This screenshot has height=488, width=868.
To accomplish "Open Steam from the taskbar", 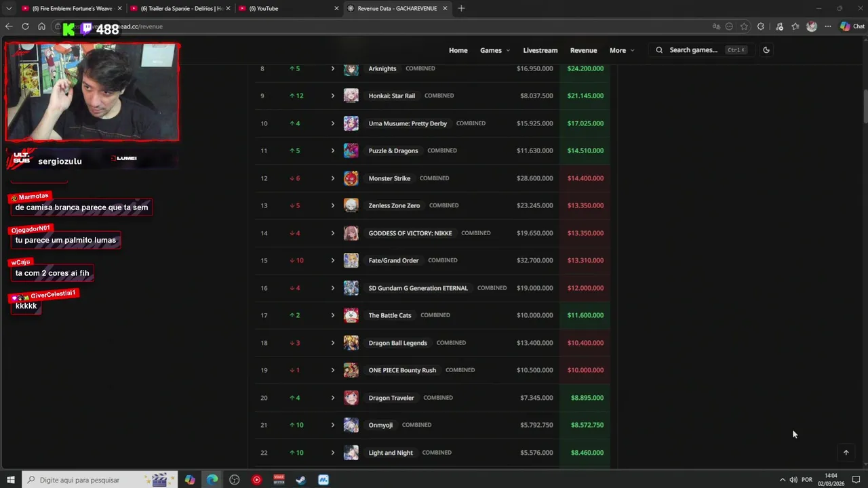I will (x=301, y=480).
